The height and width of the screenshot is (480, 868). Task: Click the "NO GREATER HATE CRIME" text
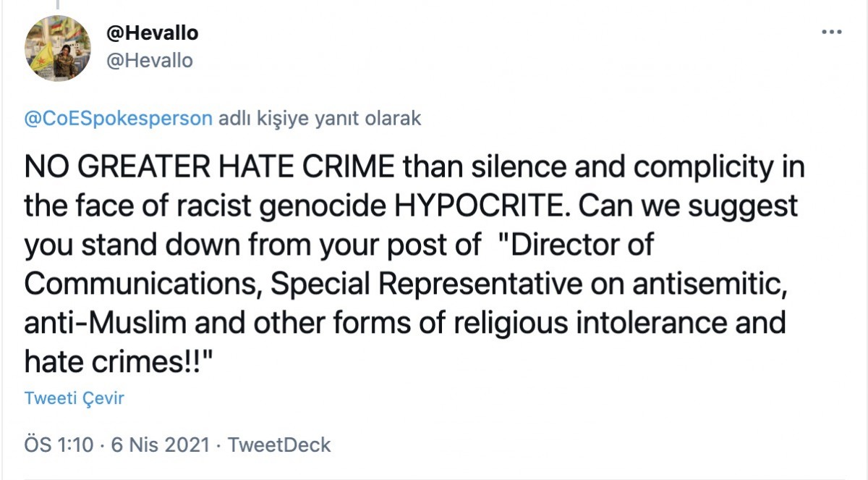point(210,168)
